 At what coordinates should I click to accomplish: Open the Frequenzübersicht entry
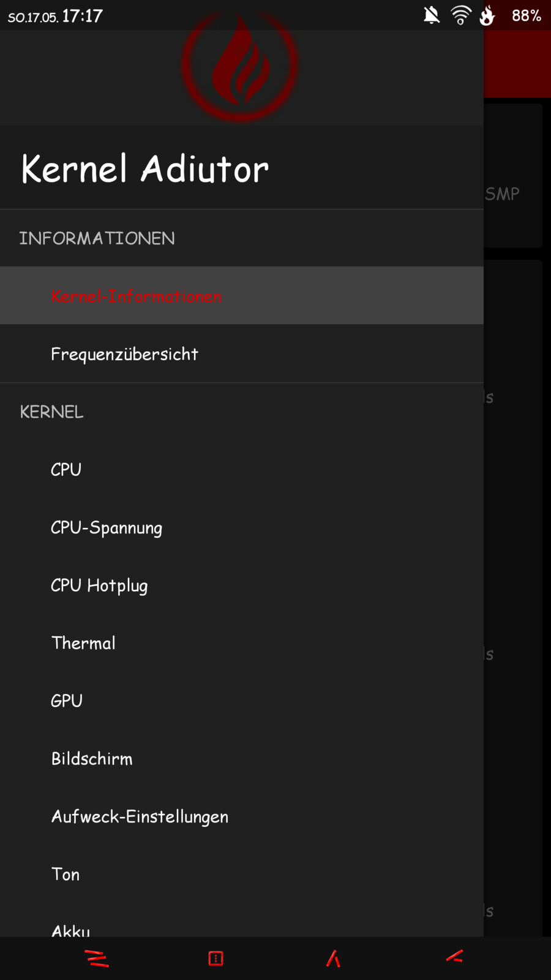point(124,354)
